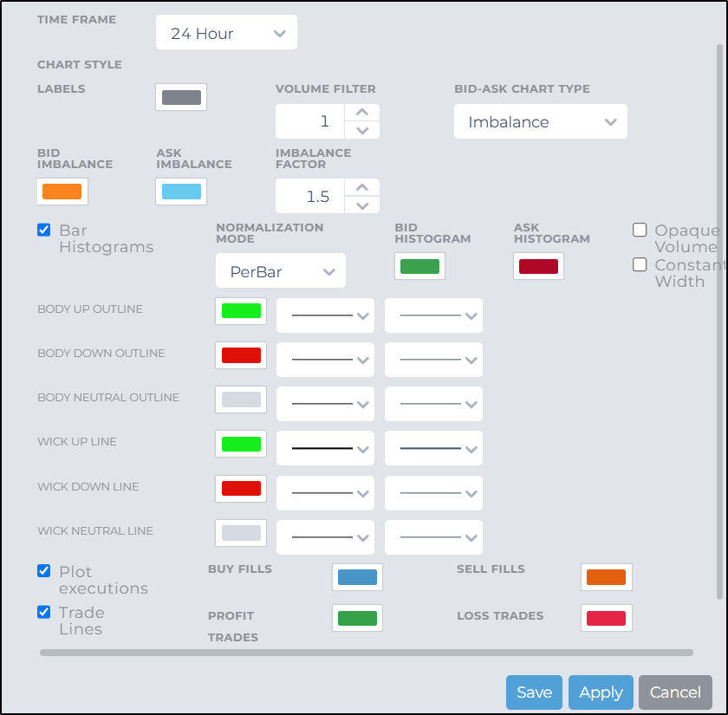Uncheck the Plot executions checkbox
The height and width of the screenshot is (715, 728).
[x=44, y=570]
